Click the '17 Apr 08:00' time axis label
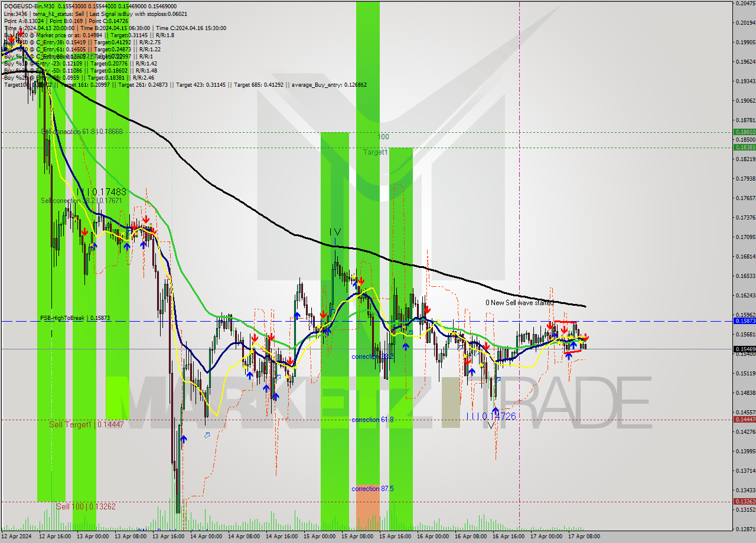 point(584,537)
